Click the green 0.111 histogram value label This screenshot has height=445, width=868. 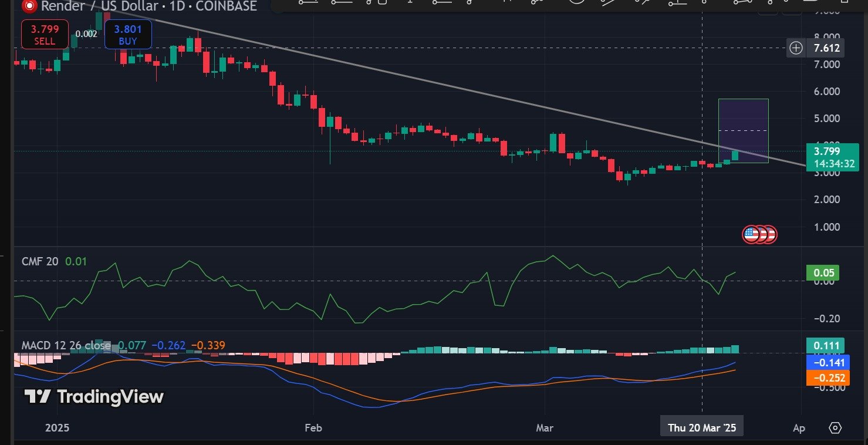825,346
